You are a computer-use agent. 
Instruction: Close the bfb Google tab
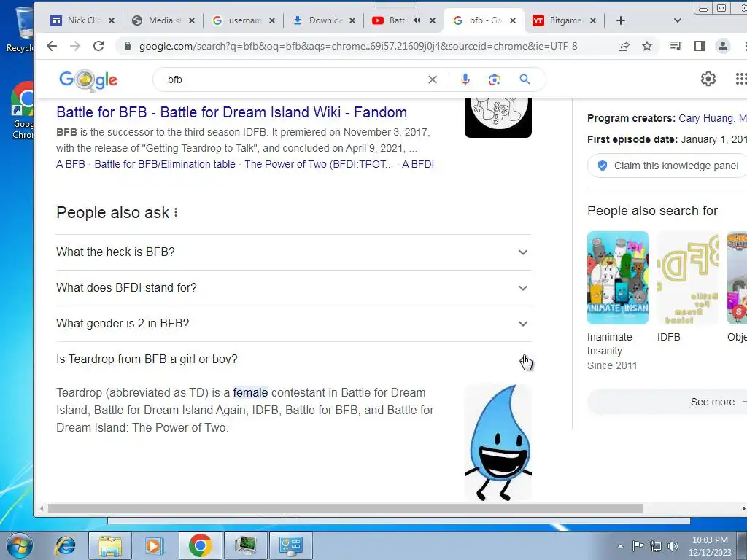click(x=513, y=20)
